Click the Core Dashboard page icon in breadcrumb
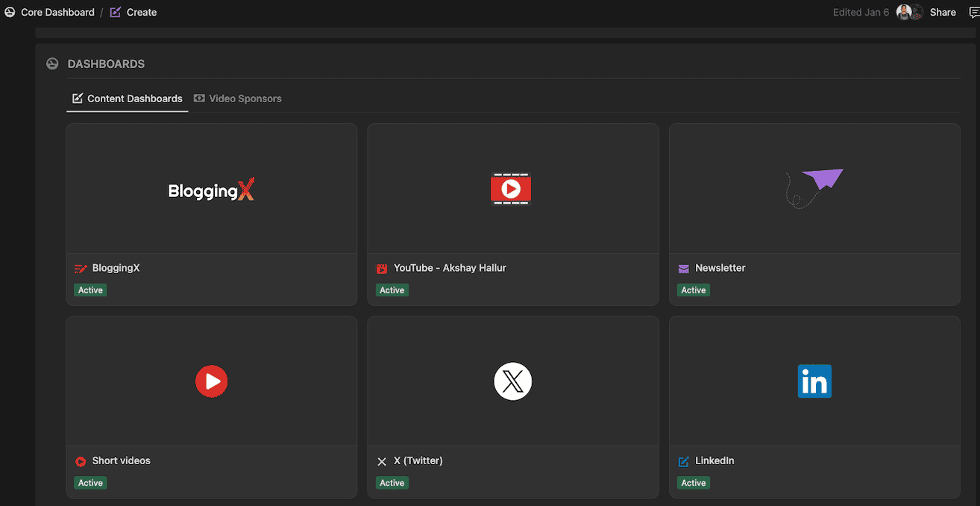 10,12
